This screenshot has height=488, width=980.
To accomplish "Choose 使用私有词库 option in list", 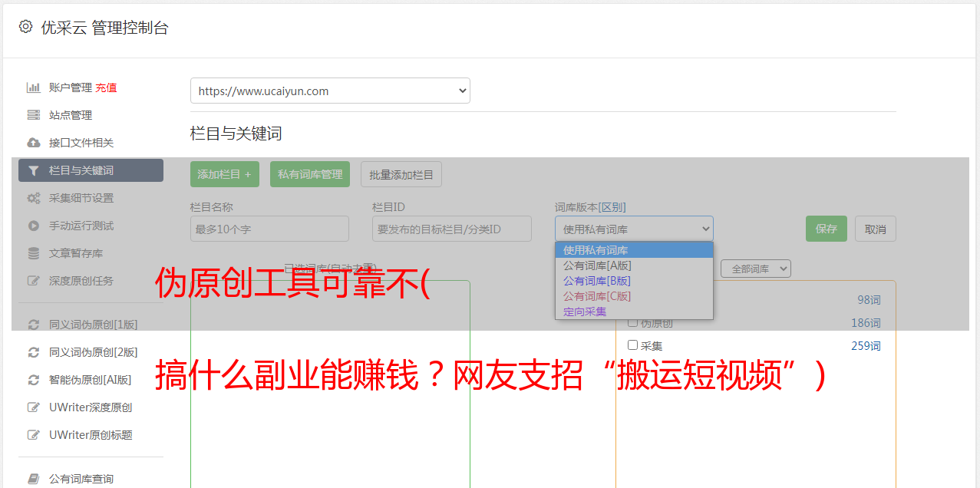I will click(634, 250).
